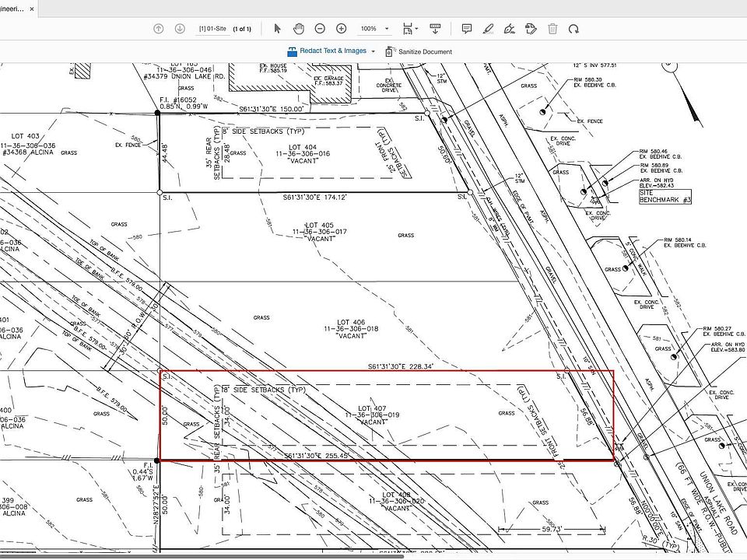Image resolution: width=747 pixels, height=560 pixels.
Task: Click the trash delete icon
Action: coord(552,29)
